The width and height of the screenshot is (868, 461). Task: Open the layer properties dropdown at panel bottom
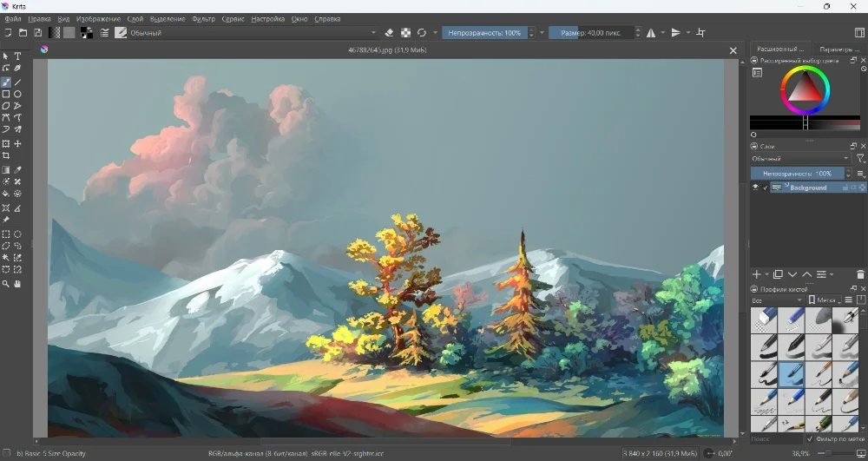coord(825,274)
